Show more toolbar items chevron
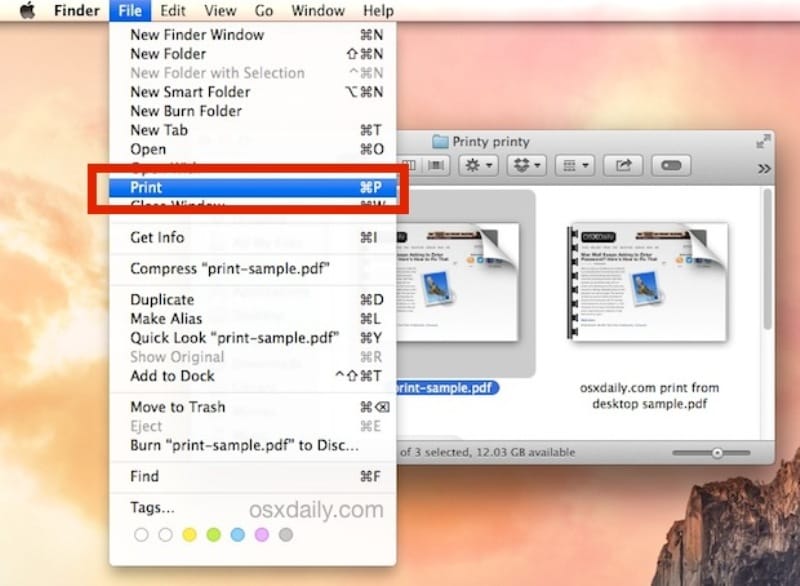This screenshot has height=586, width=800. point(764,168)
